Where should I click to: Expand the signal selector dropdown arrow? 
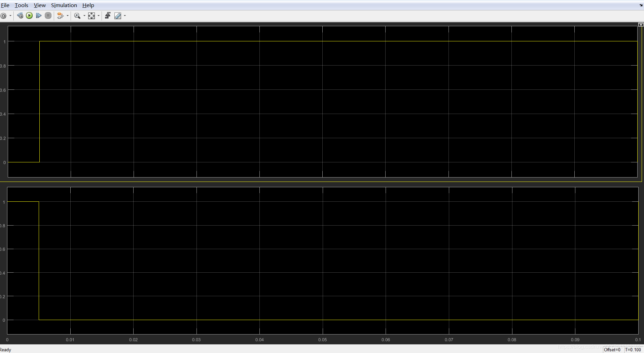(68, 16)
